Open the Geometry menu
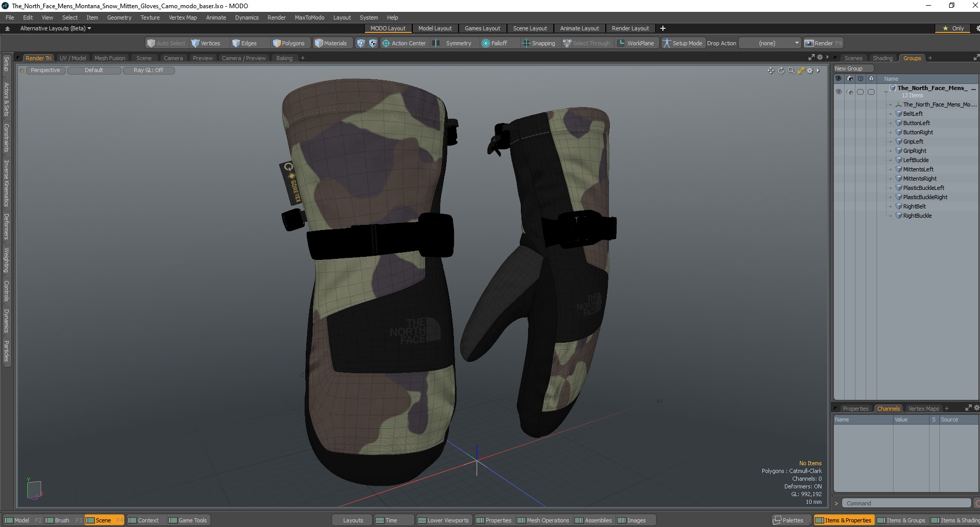The image size is (980, 527). pyautogui.click(x=119, y=17)
